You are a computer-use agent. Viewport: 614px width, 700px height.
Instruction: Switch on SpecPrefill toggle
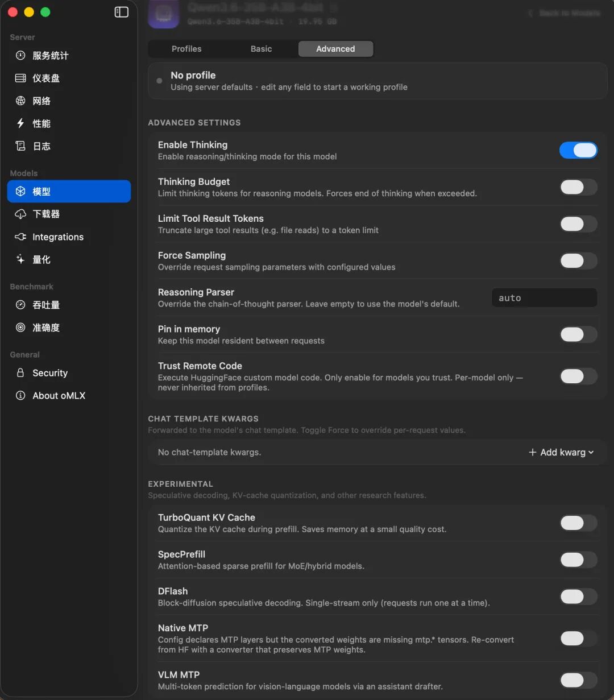coord(578,560)
